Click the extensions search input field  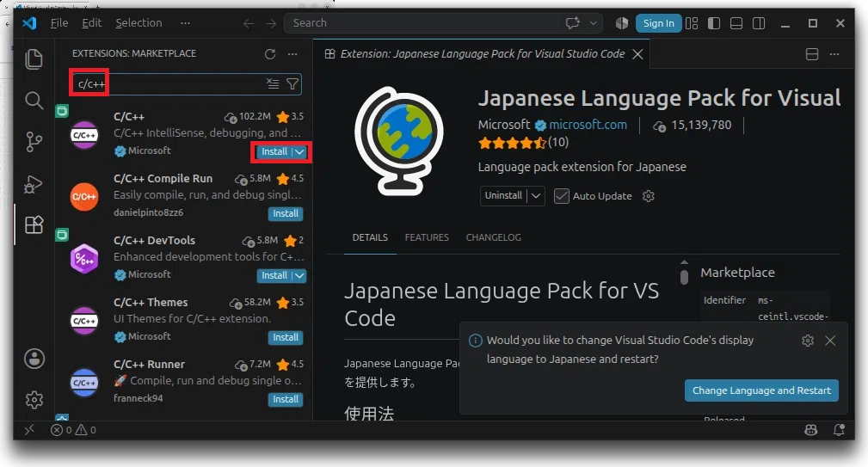[x=186, y=83]
